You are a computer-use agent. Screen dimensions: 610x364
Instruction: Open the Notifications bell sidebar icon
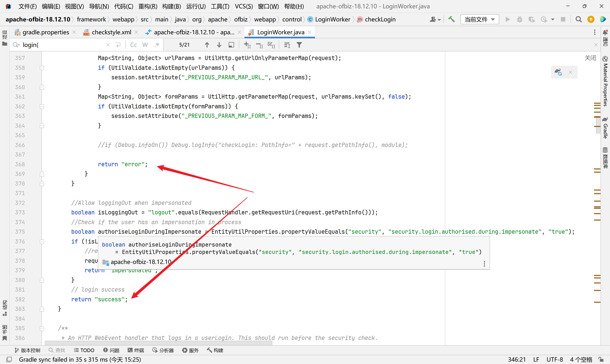(x=605, y=38)
